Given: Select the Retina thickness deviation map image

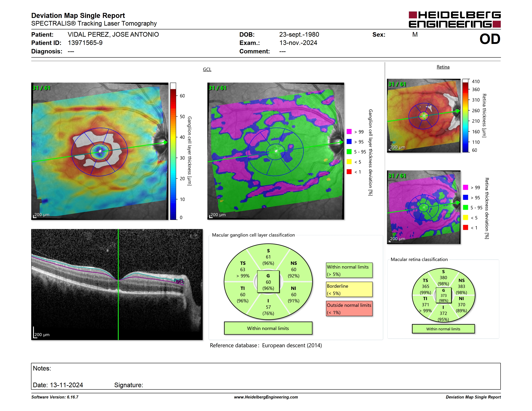Looking at the screenshot, I should tap(424, 207).
